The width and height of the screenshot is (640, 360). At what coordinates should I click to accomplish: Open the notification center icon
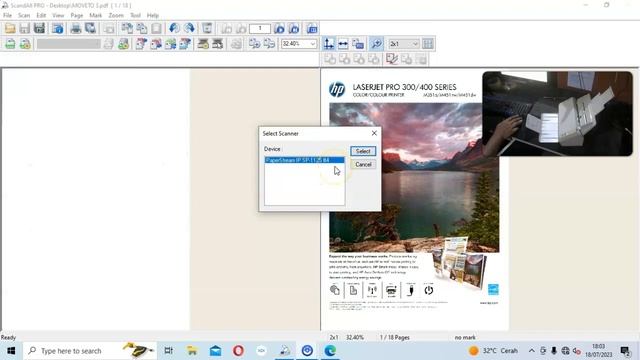click(625, 351)
